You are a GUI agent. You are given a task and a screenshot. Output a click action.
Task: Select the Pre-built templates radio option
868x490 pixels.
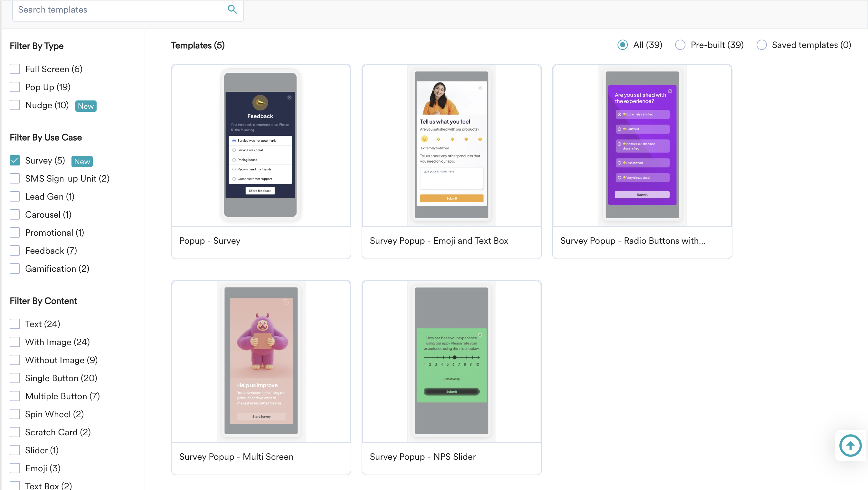680,45
